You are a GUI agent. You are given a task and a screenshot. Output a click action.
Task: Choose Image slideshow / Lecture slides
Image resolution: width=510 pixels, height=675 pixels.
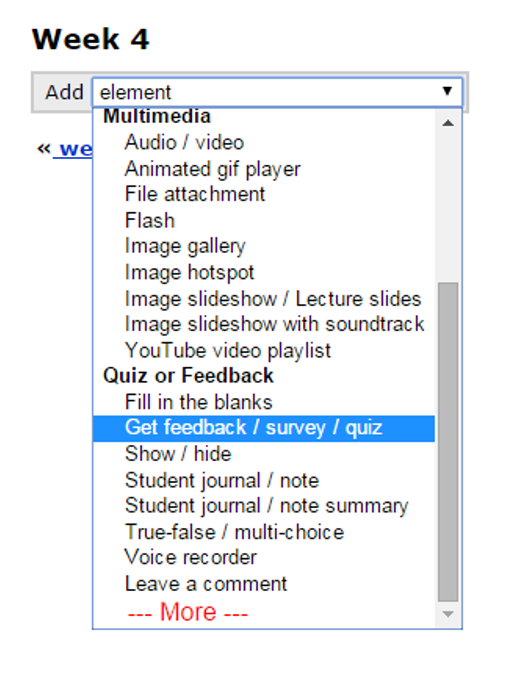pos(264,298)
